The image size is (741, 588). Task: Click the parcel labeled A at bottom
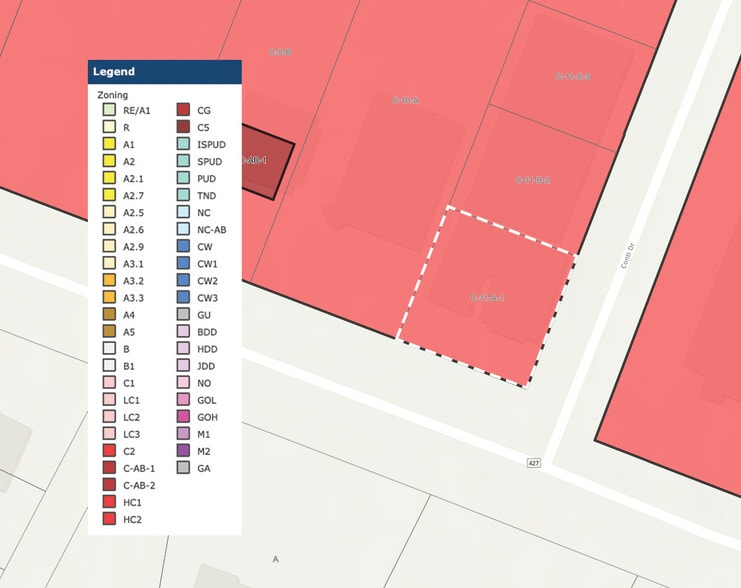[x=276, y=559]
